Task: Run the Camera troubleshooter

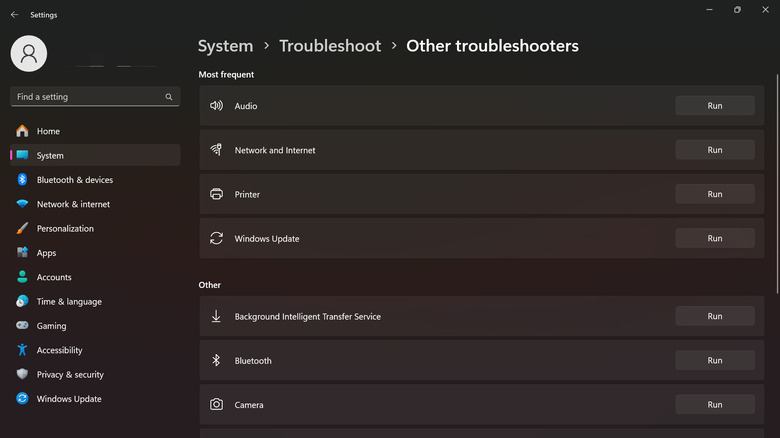Action: tap(714, 405)
